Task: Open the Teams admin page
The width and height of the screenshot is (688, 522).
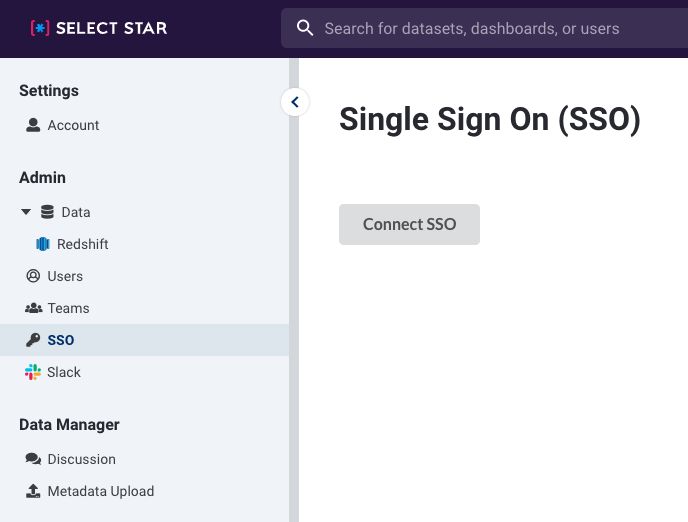Action: (68, 308)
